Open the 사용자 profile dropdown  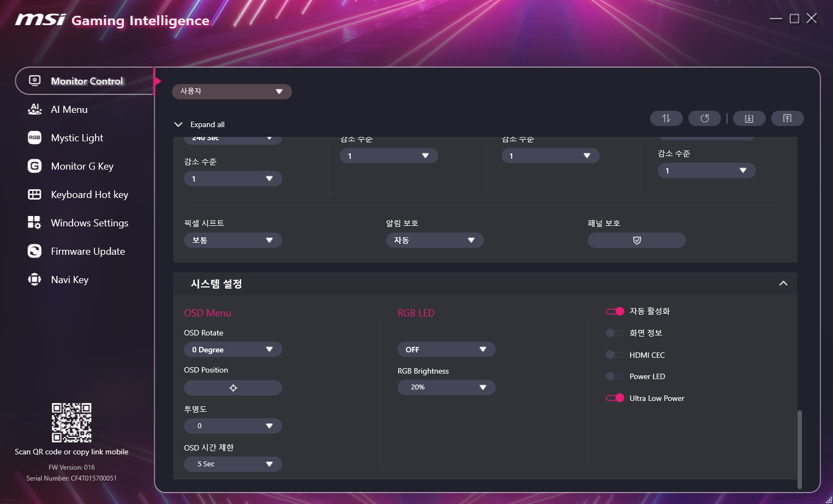(x=231, y=92)
